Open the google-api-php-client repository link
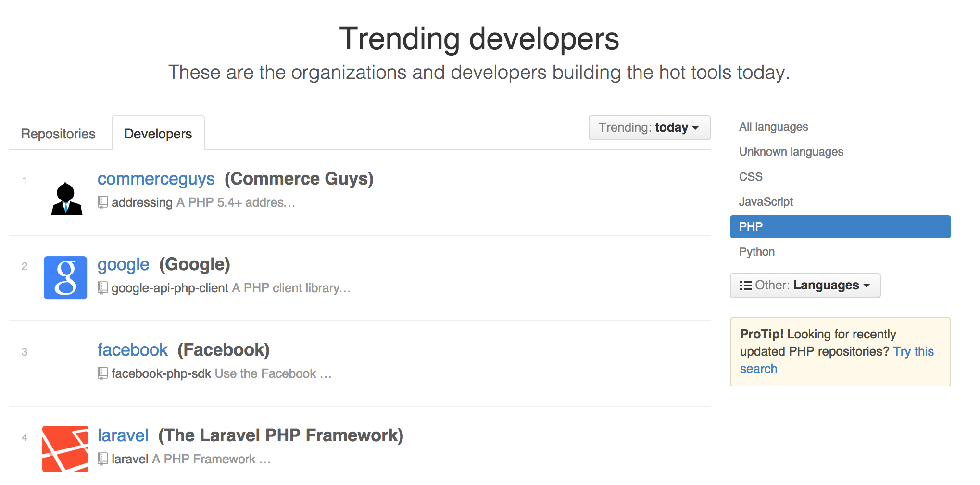Viewport: 980px width, 485px height. [170, 288]
